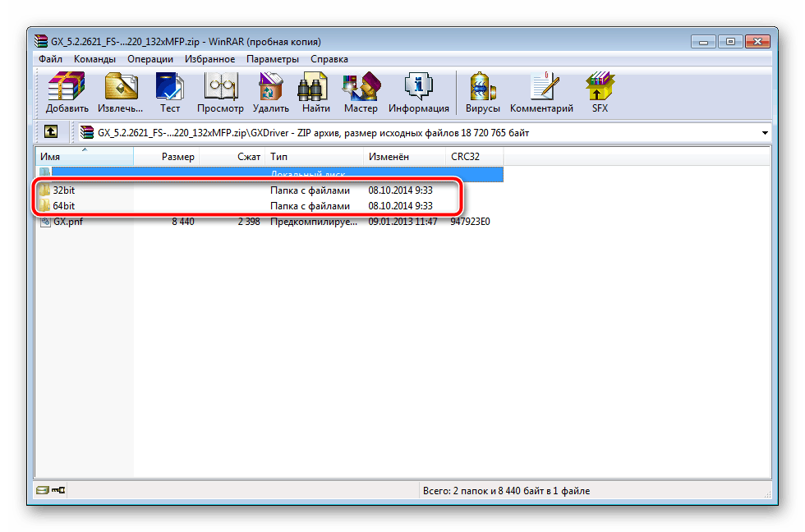Image resolution: width=805 pixels, height=532 pixels.
Task: Open the Файл menu
Action: pos(50,59)
